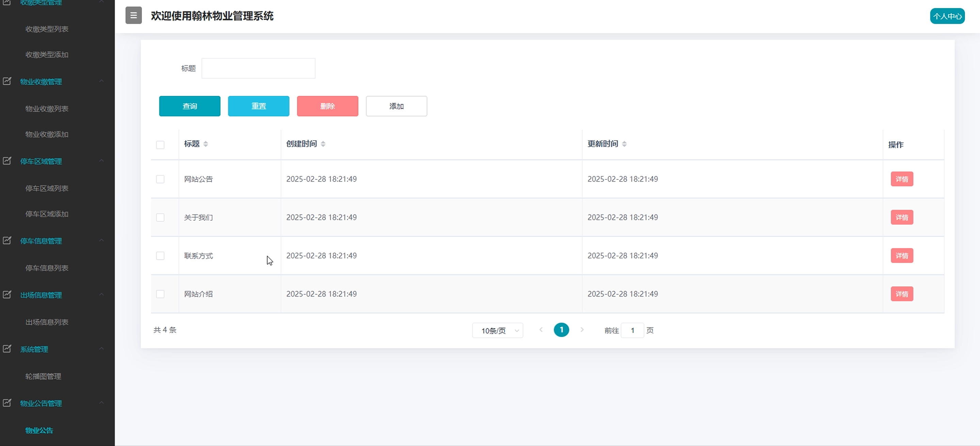
Task: Click the 出场信息管理 sidebar icon
Action: tap(7, 294)
